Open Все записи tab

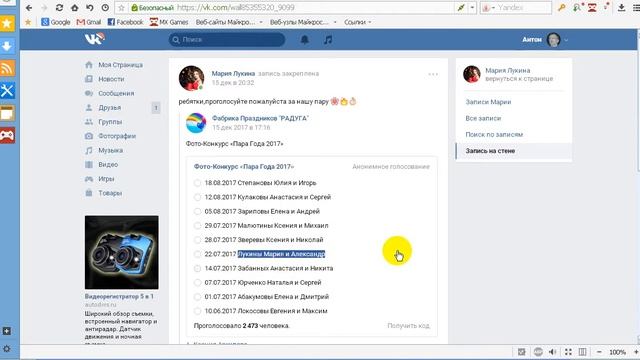tap(483, 118)
